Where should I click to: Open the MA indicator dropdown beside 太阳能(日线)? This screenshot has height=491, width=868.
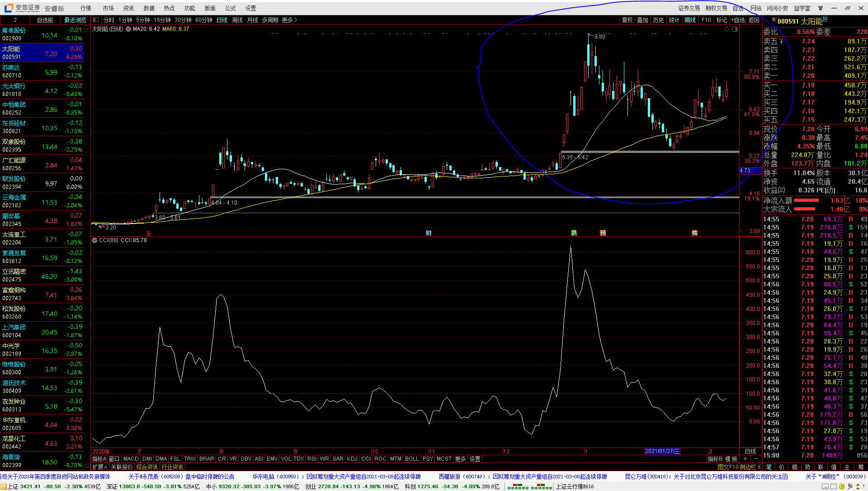point(128,29)
